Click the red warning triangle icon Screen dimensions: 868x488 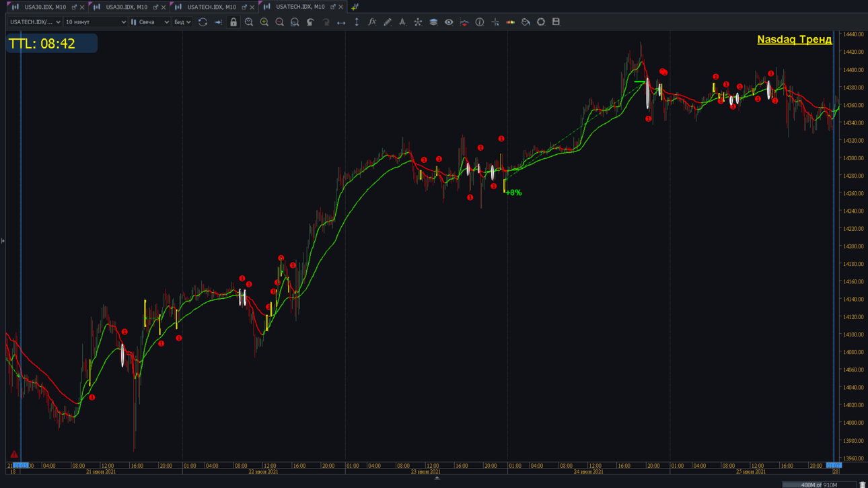pyautogui.click(x=14, y=455)
